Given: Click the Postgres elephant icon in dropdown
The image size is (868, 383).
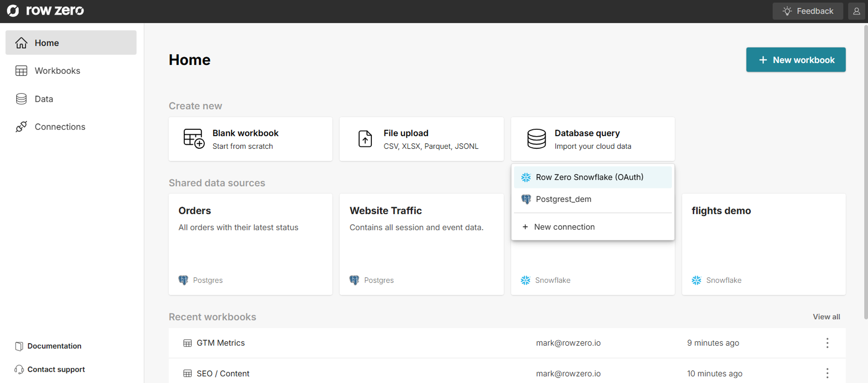Looking at the screenshot, I should coord(526,199).
